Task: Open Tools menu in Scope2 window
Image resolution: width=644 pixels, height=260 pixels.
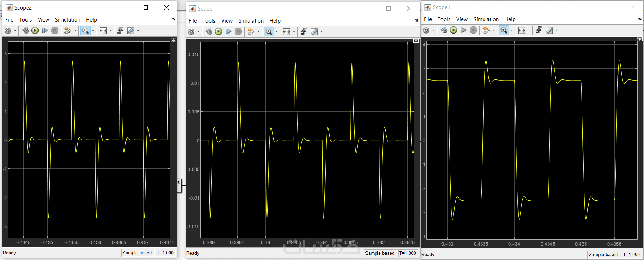Action: [25, 20]
